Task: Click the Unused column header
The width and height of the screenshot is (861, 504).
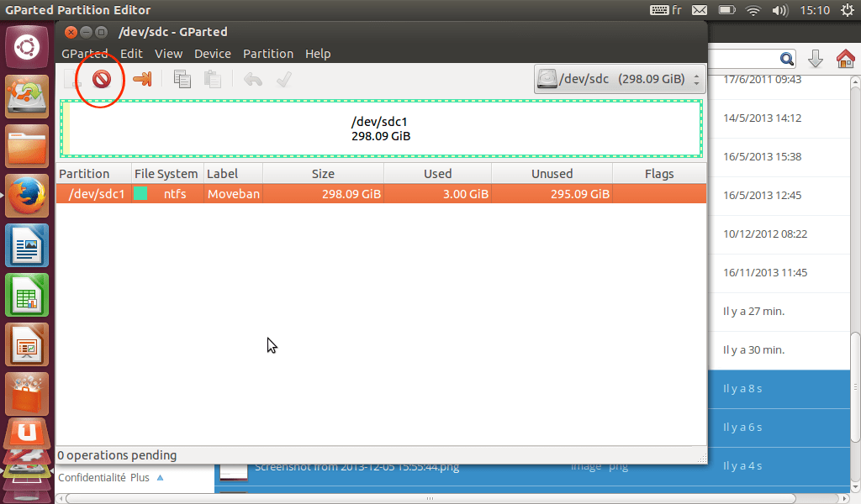Action: (x=552, y=174)
